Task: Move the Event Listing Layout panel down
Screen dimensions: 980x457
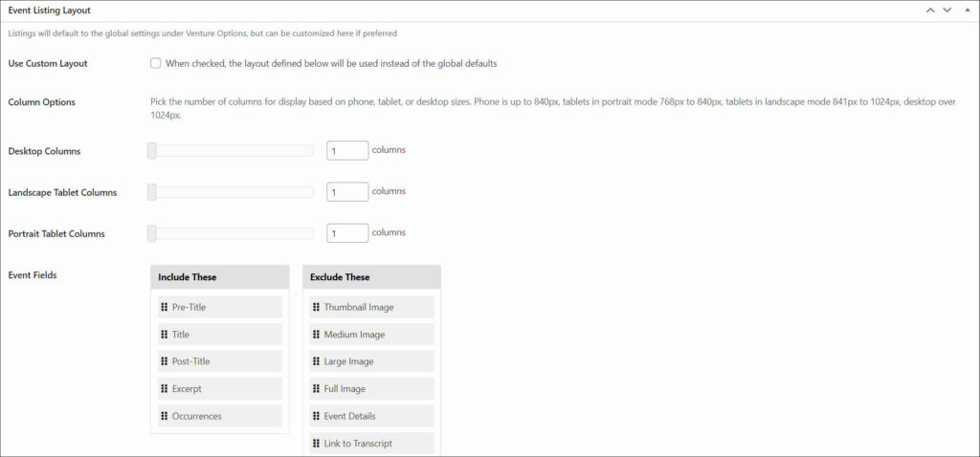Action: click(x=947, y=11)
